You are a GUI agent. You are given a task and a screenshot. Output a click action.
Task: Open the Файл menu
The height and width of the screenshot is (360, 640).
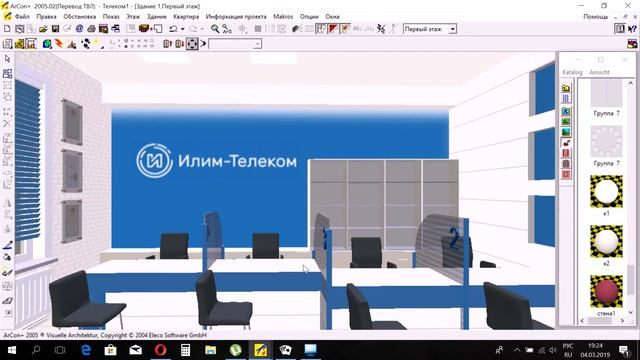22,17
